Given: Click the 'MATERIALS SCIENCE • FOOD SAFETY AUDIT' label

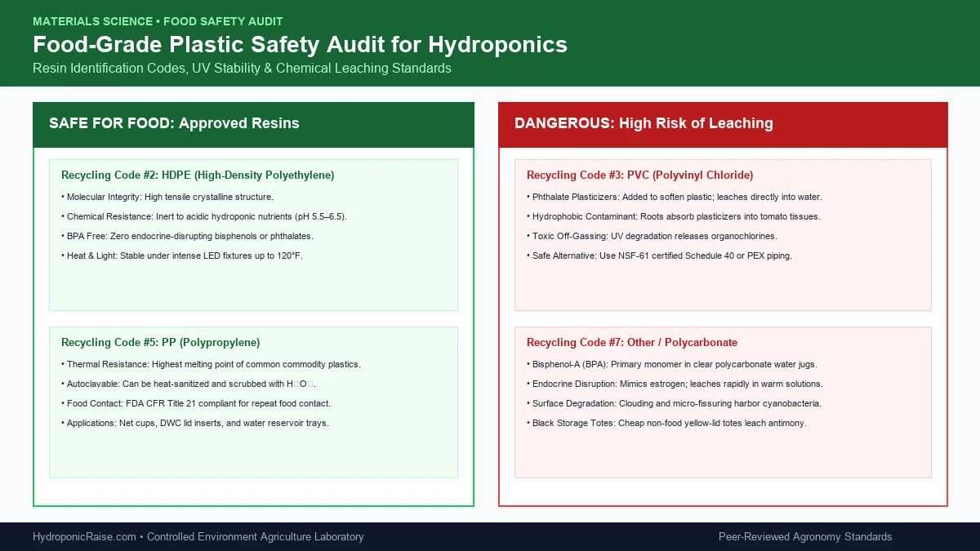Looking at the screenshot, I should (158, 21).
